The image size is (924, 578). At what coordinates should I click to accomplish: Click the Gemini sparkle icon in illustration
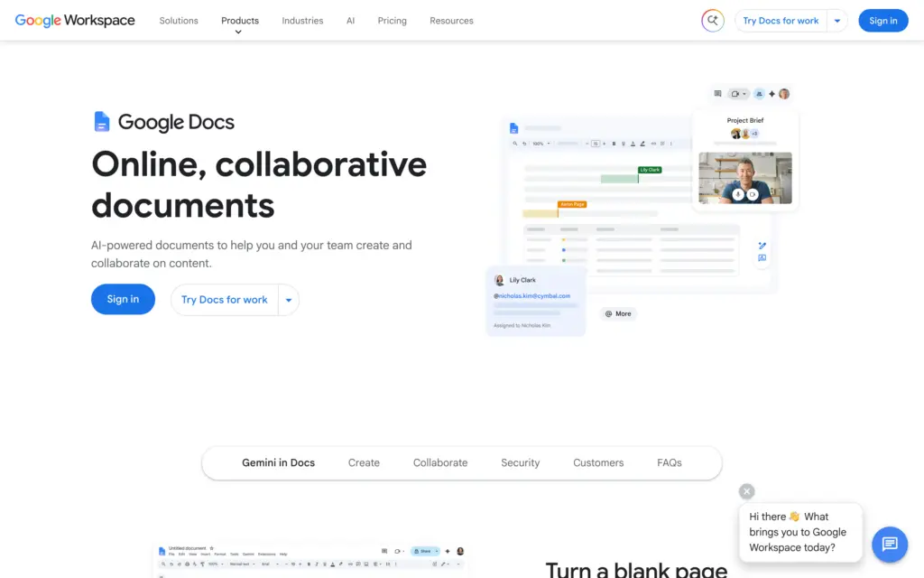pos(772,94)
